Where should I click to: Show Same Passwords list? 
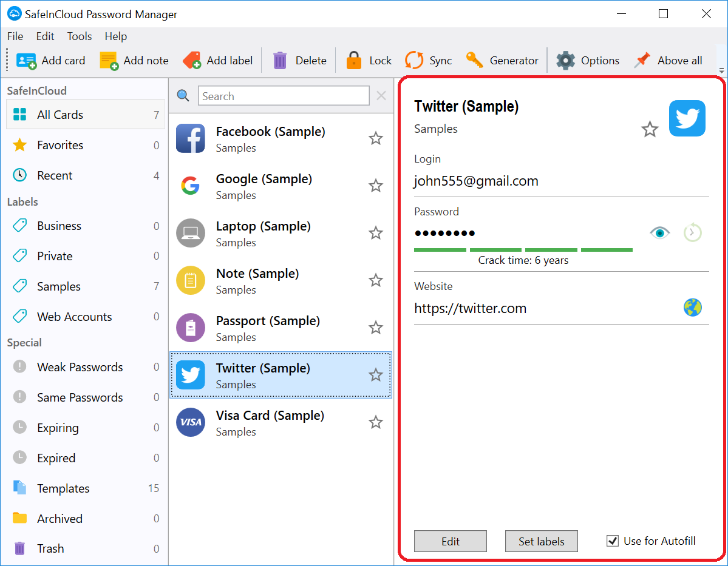86,397
